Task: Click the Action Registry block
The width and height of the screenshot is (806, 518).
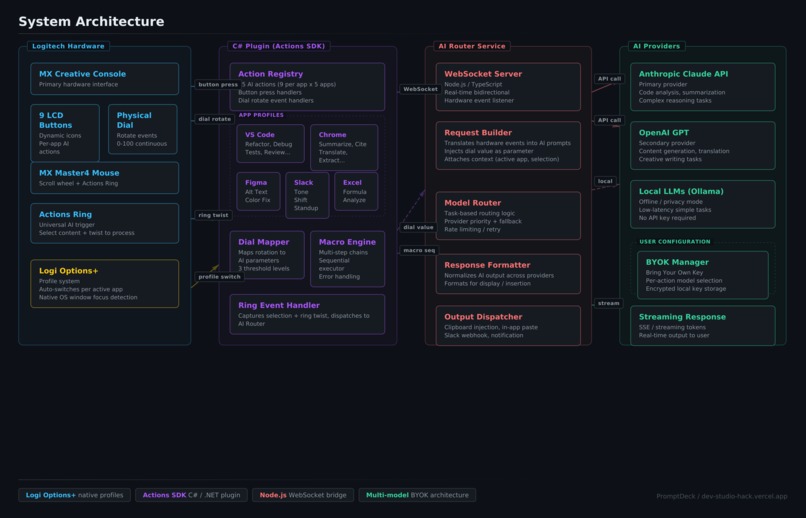Action: tap(307, 87)
